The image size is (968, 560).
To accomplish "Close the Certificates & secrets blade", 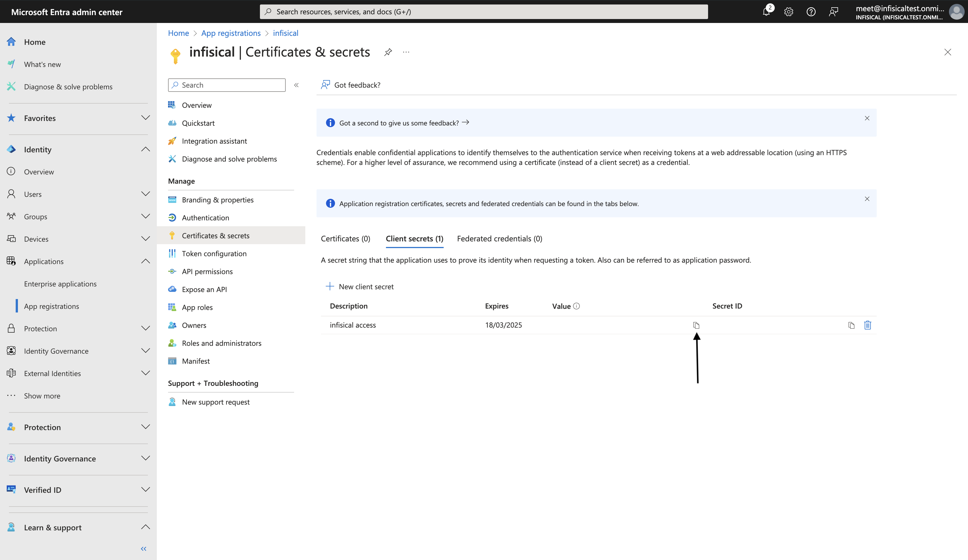I will (x=948, y=52).
